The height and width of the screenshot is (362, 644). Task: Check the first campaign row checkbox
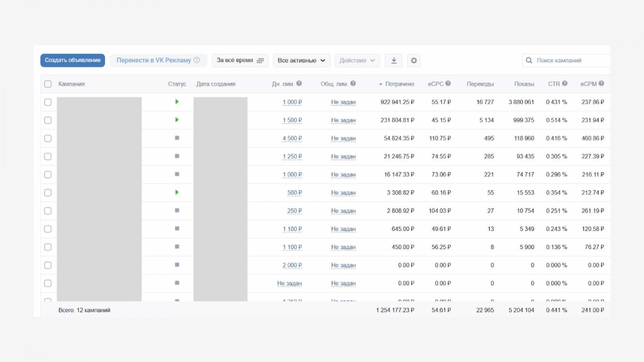(x=48, y=102)
